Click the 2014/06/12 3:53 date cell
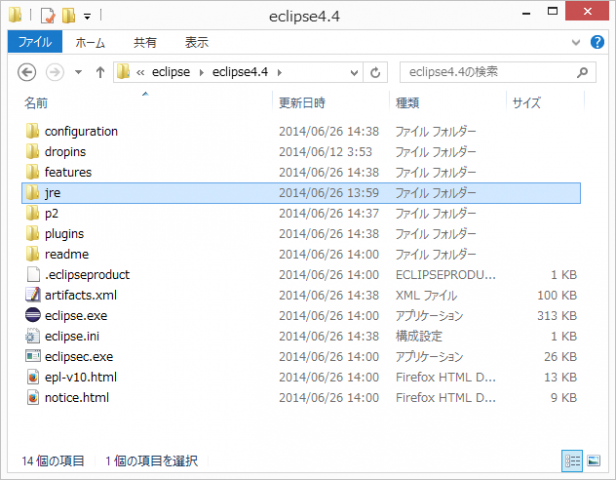616x480 pixels. pos(325,152)
